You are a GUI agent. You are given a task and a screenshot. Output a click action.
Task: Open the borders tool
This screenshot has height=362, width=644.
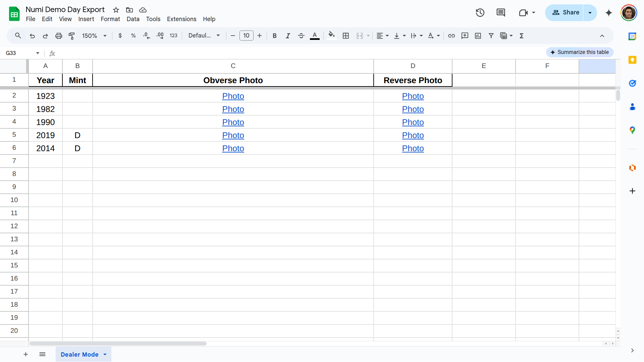point(346,36)
